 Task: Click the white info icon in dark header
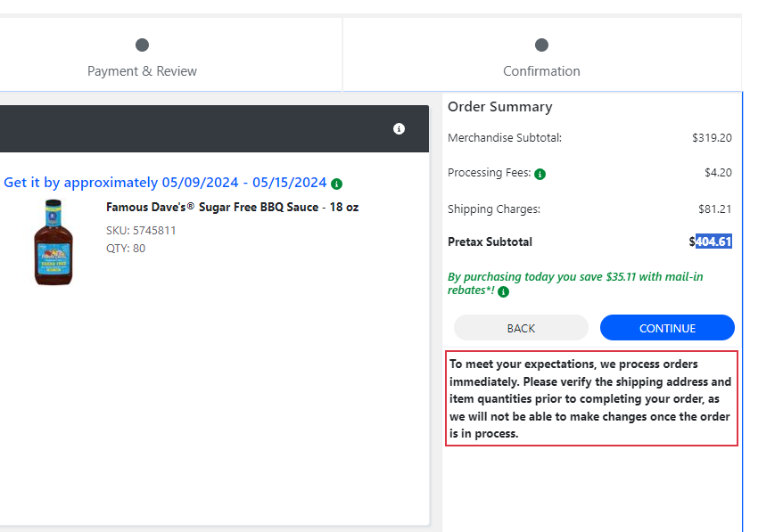(399, 128)
